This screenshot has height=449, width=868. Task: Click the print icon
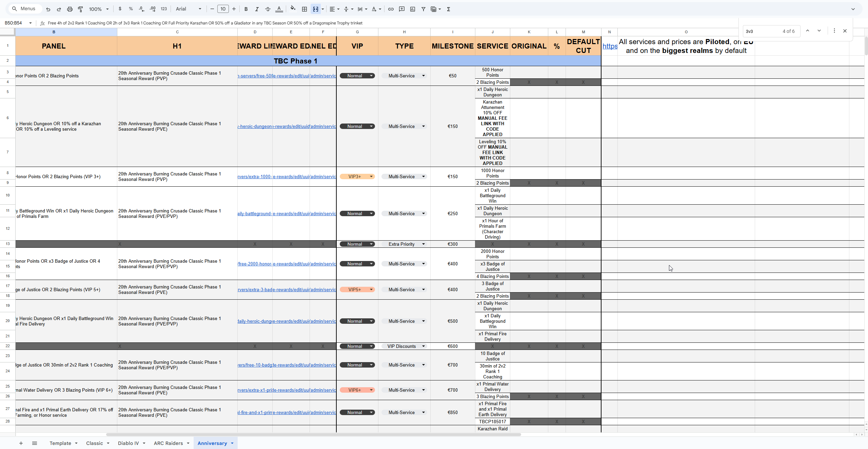click(70, 9)
